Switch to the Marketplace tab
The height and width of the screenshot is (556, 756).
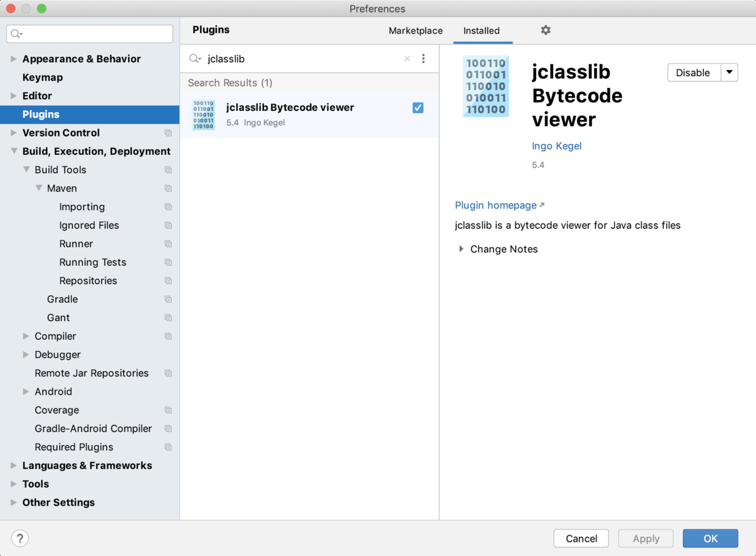(x=416, y=30)
